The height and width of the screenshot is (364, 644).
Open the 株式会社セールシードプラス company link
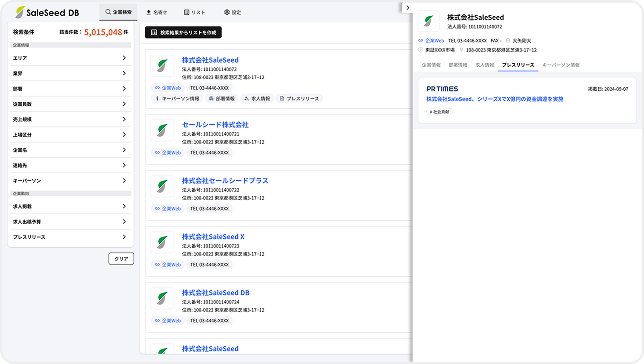[225, 180]
